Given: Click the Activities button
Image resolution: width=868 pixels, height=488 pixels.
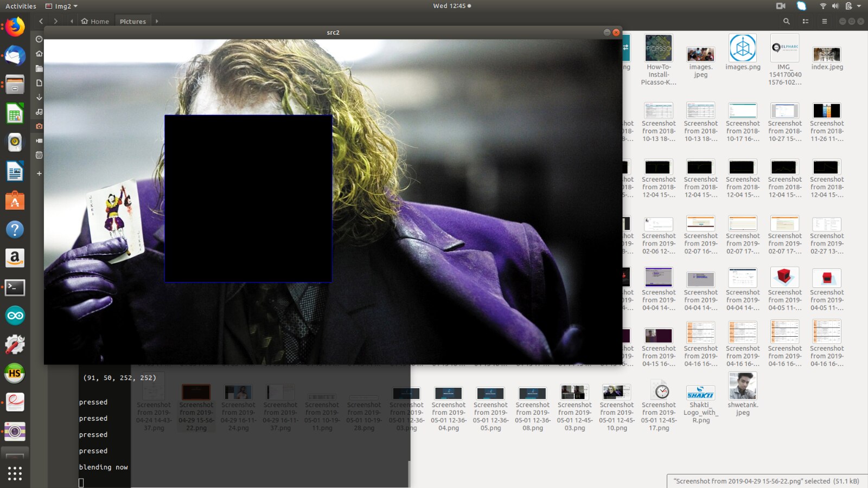Looking at the screenshot, I should [x=21, y=6].
